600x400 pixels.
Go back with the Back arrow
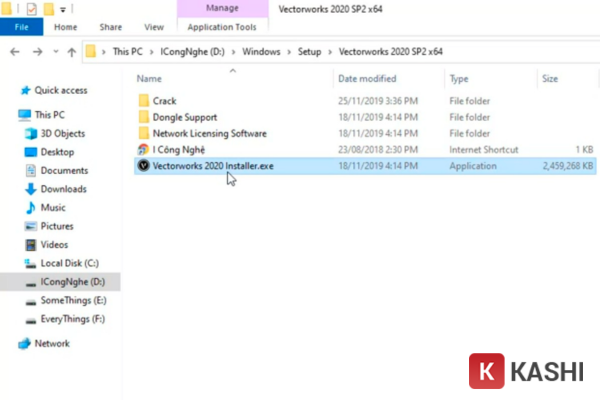(x=15, y=52)
